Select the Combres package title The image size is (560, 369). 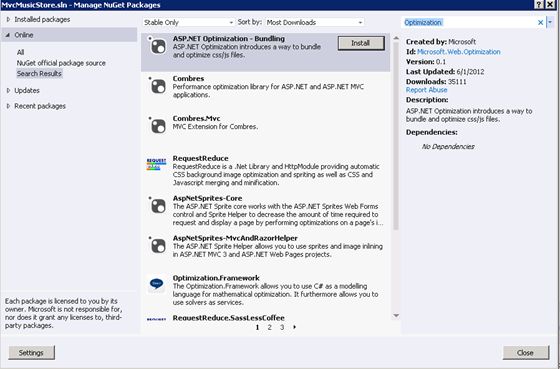188,79
